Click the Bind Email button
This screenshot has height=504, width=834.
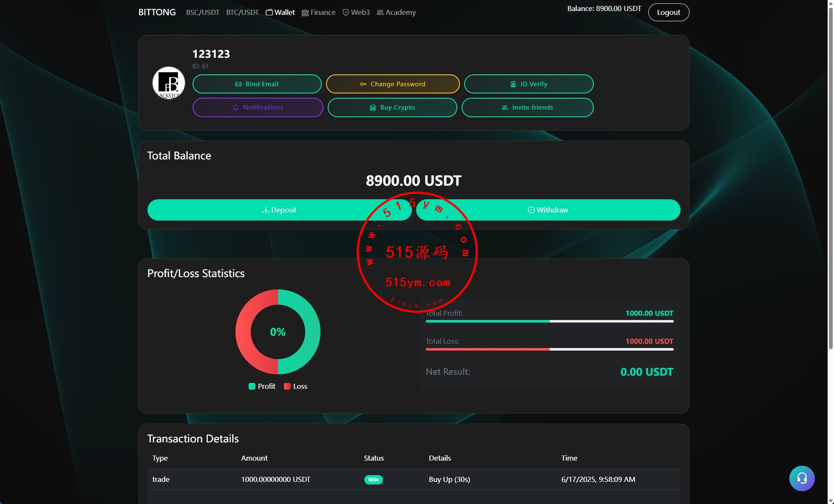coord(257,84)
